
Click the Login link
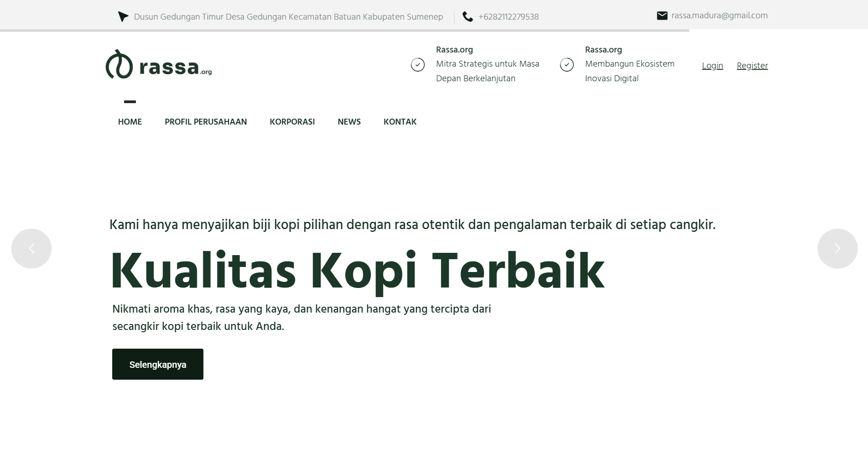point(712,66)
